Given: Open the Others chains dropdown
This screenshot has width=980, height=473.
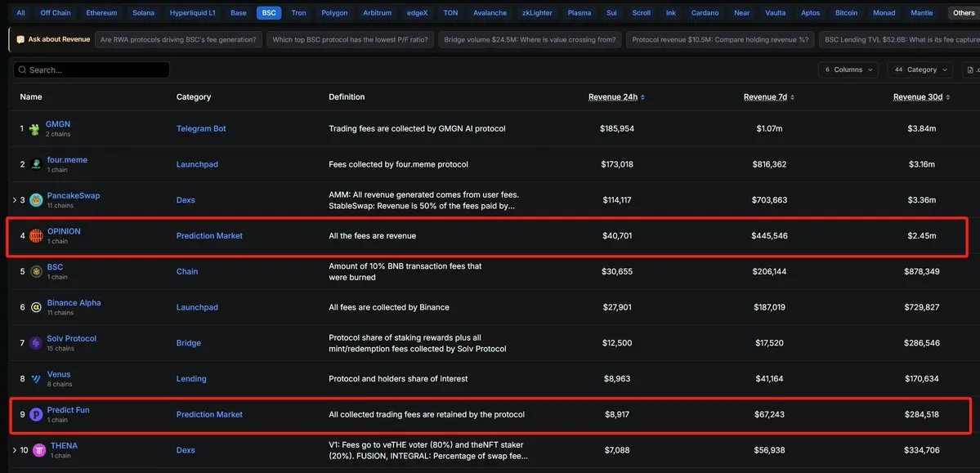Looking at the screenshot, I should click(964, 12).
